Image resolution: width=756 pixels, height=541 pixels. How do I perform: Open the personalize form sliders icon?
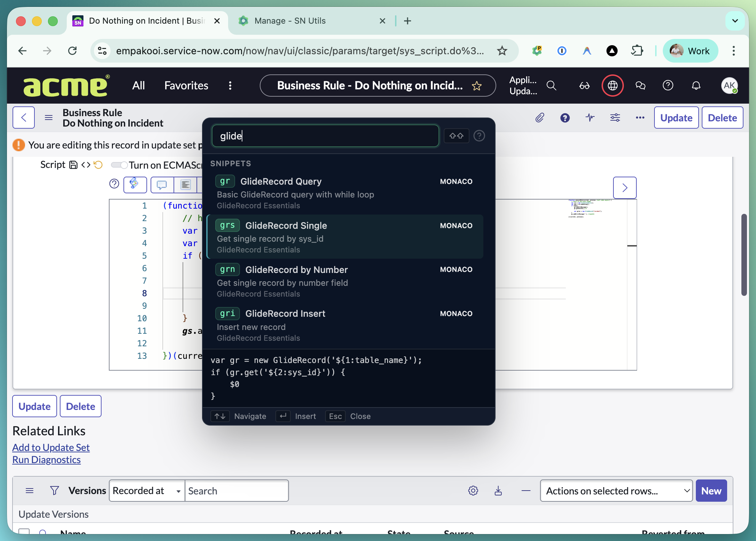615,118
